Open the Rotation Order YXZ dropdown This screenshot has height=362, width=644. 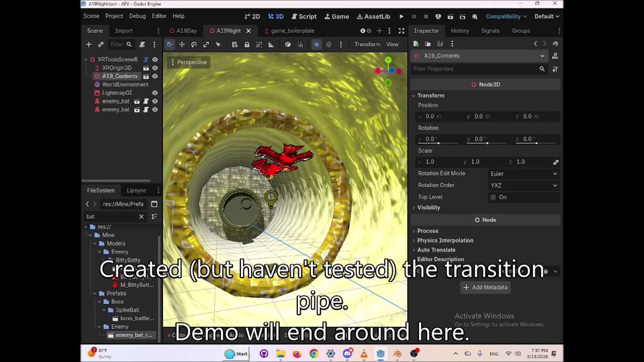click(x=524, y=186)
